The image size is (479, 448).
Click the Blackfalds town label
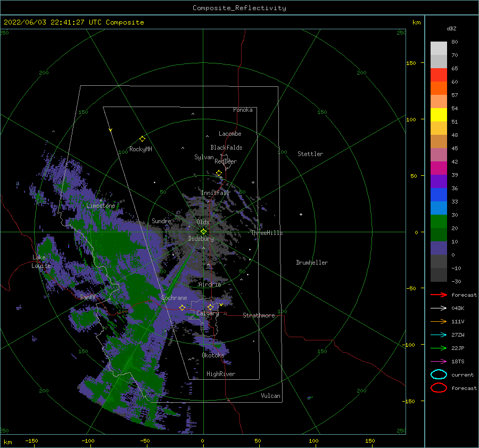226,148
